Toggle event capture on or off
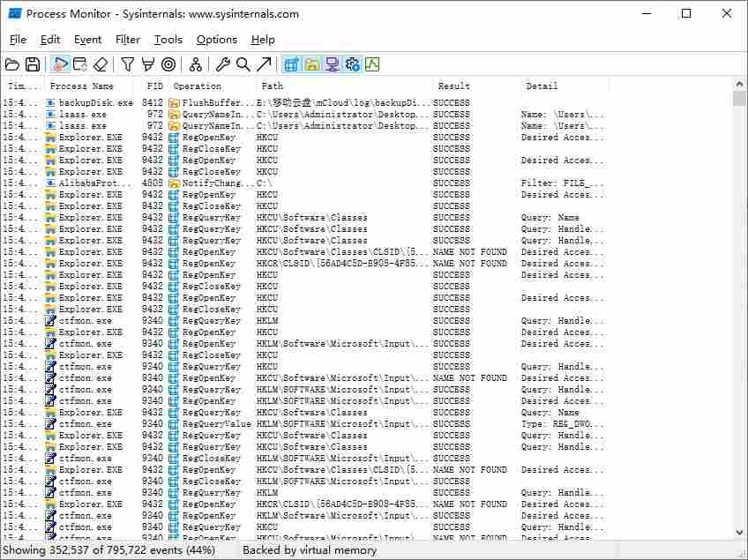Image resolution: width=748 pixels, height=560 pixels. pyautogui.click(x=61, y=64)
